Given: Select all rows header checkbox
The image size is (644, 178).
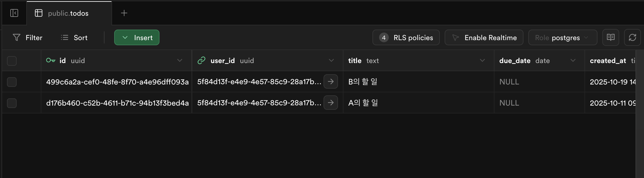Looking at the screenshot, I should pyautogui.click(x=12, y=61).
